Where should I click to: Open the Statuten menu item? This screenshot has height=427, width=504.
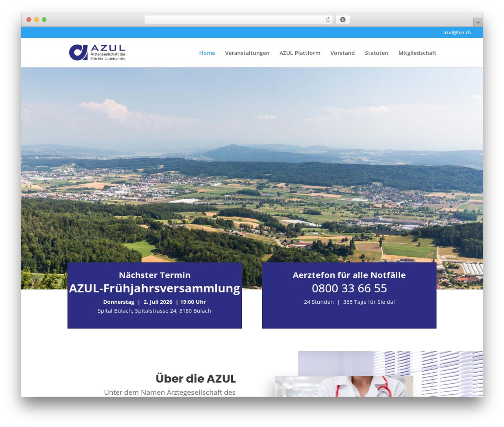point(376,53)
